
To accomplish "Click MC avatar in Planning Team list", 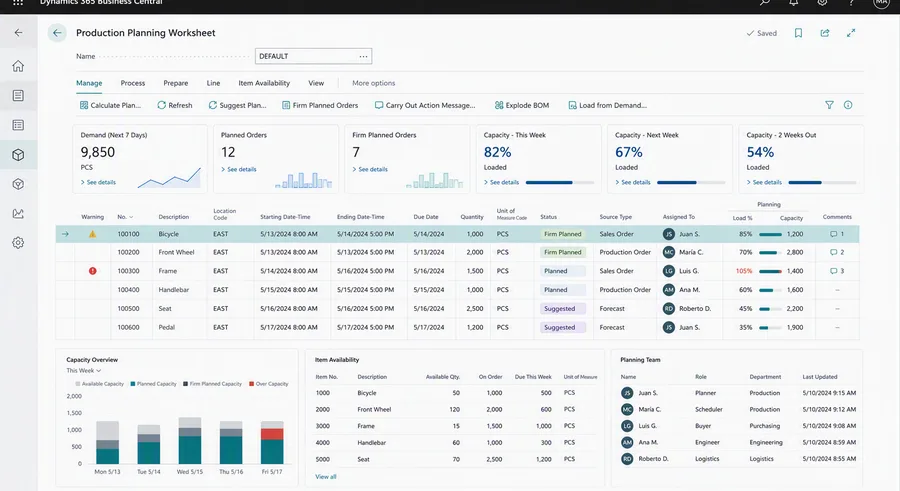I will (x=627, y=409).
